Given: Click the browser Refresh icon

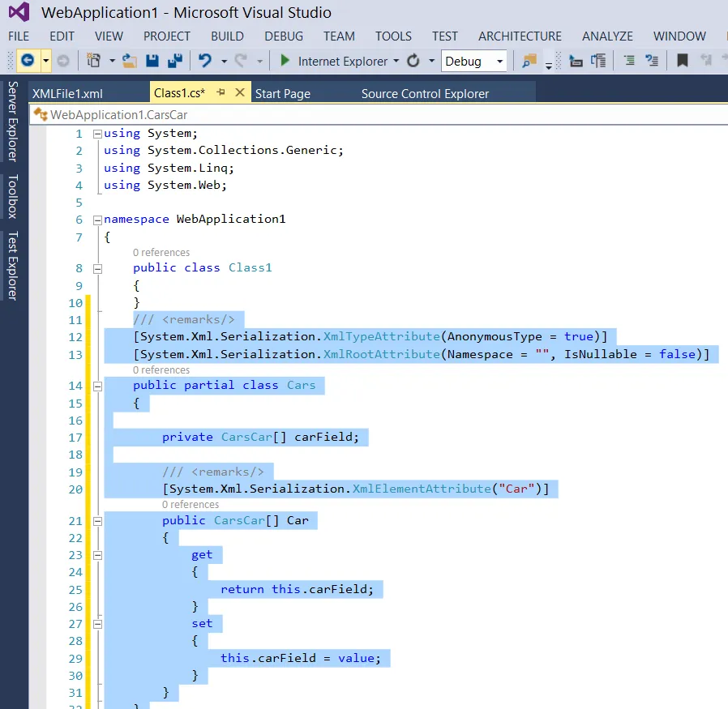Looking at the screenshot, I should [413, 61].
